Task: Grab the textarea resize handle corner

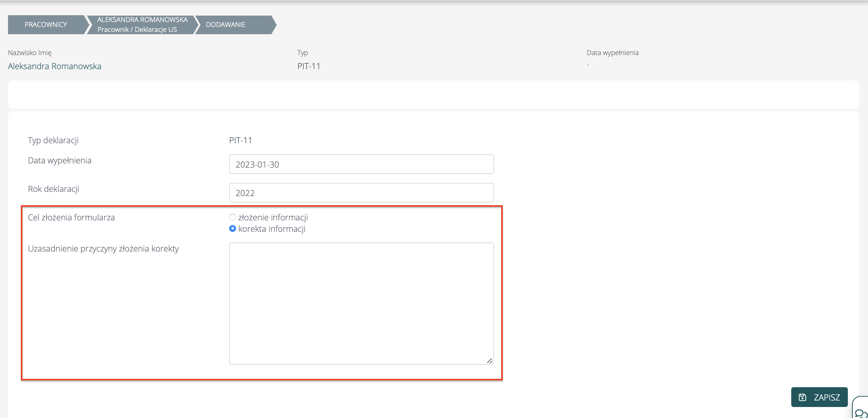Action: (489, 361)
